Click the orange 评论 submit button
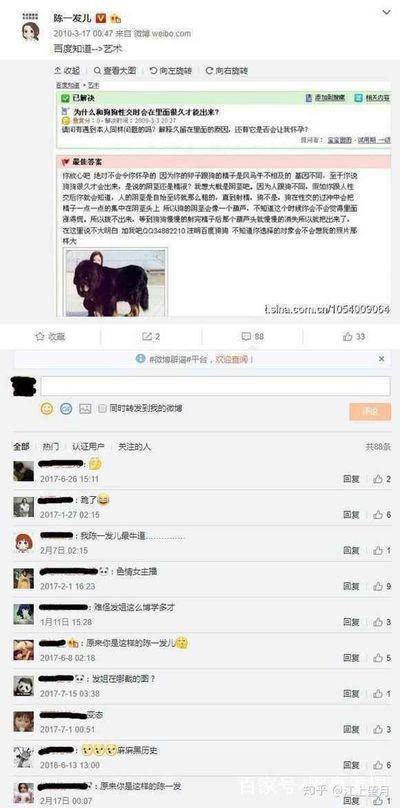400x808 pixels. pos(370,411)
